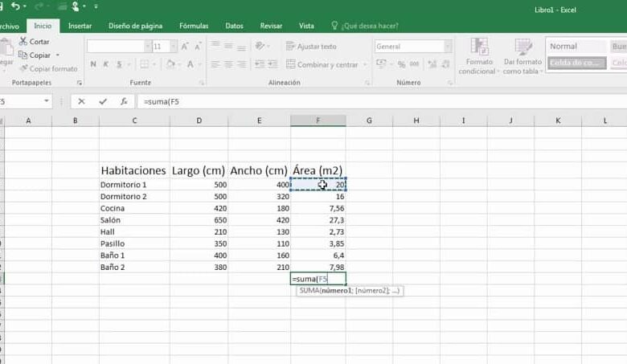Image resolution: width=627 pixels, height=364 pixels.
Task: Open Fuente group dialog launcher
Action: point(202,83)
